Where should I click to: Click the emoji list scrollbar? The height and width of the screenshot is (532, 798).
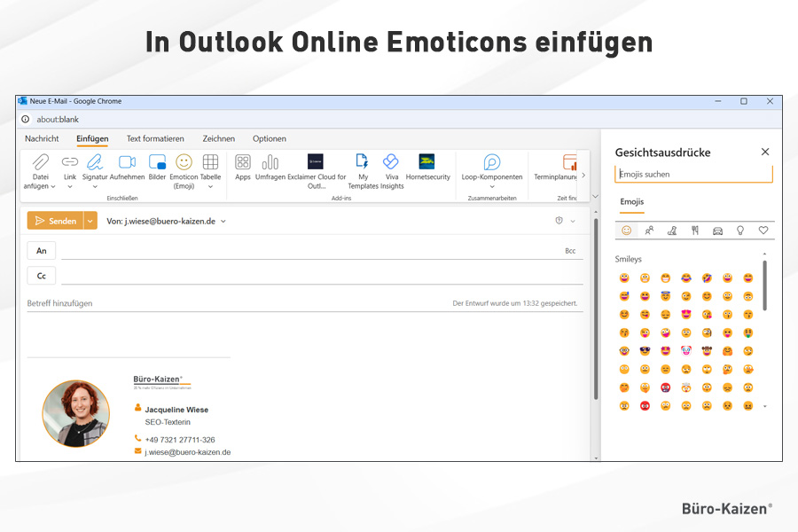click(x=764, y=286)
